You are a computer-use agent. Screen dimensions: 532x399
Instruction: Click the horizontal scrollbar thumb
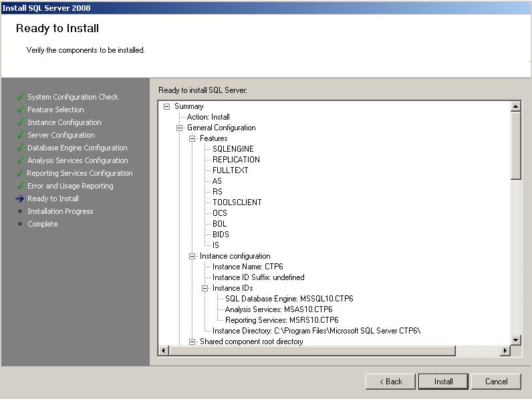coord(312,350)
